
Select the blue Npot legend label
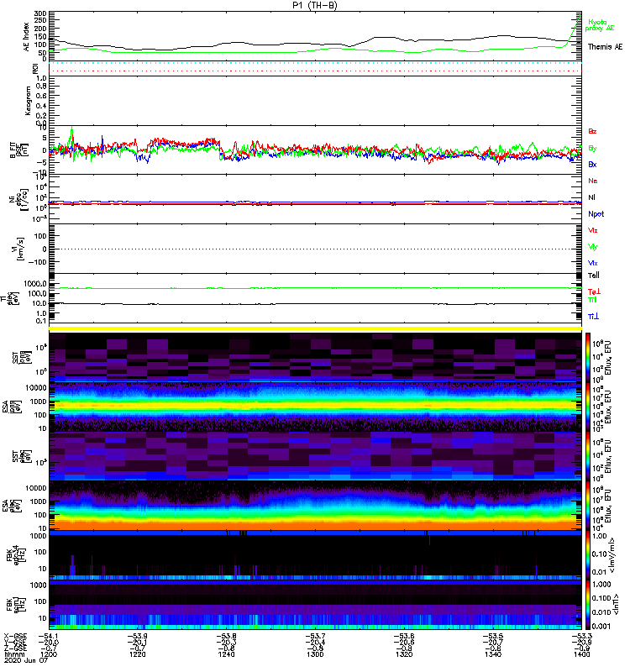click(x=596, y=214)
